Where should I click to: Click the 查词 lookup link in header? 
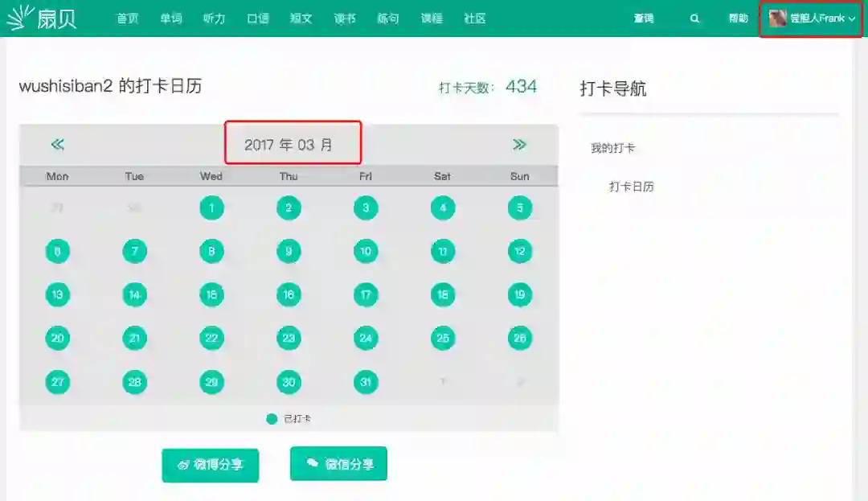click(643, 18)
